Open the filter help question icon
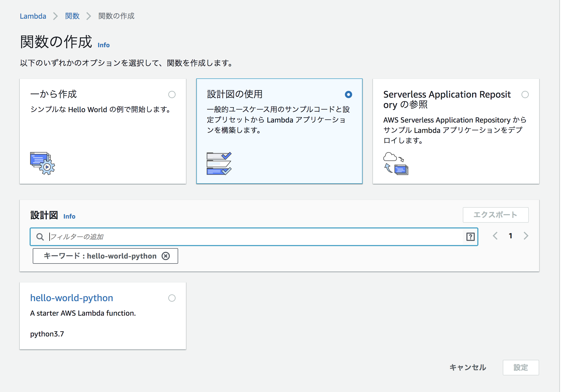This screenshot has width=562, height=392. pyautogui.click(x=470, y=237)
